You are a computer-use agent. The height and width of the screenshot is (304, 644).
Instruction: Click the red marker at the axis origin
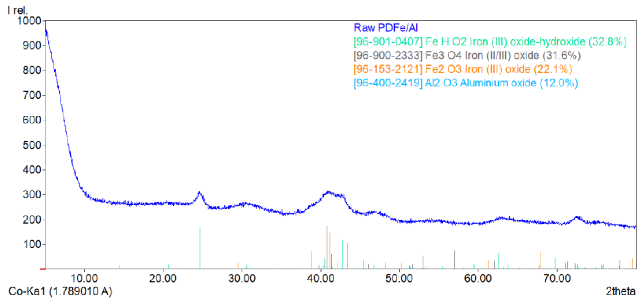43,269
